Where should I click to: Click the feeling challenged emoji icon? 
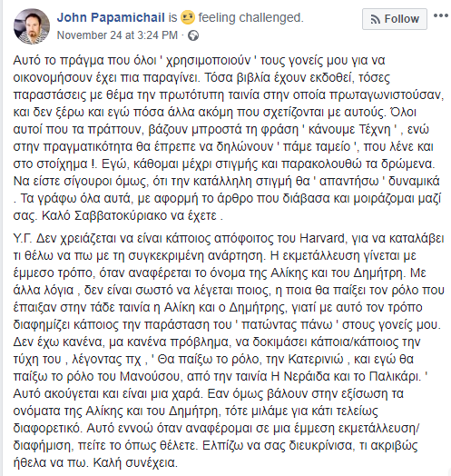188,17
